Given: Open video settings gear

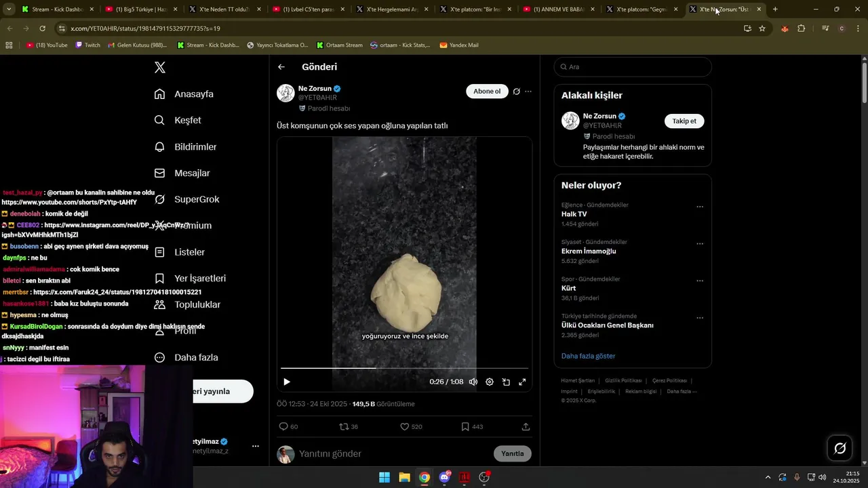Looking at the screenshot, I should point(490,382).
